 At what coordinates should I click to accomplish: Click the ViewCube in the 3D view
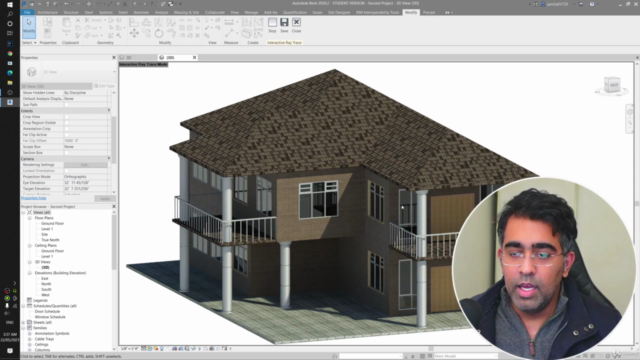click(x=612, y=85)
